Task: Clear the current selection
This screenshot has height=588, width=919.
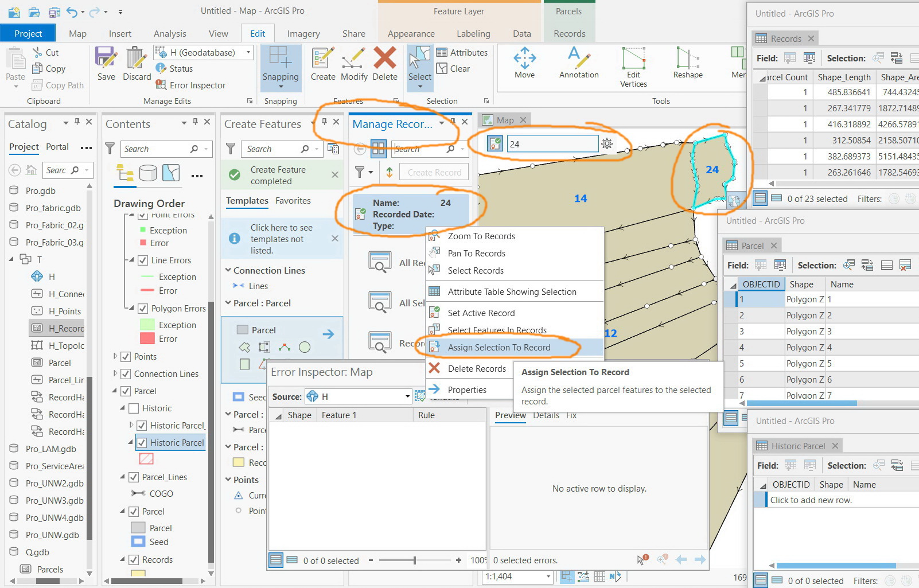Action: (x=454, y=68)
